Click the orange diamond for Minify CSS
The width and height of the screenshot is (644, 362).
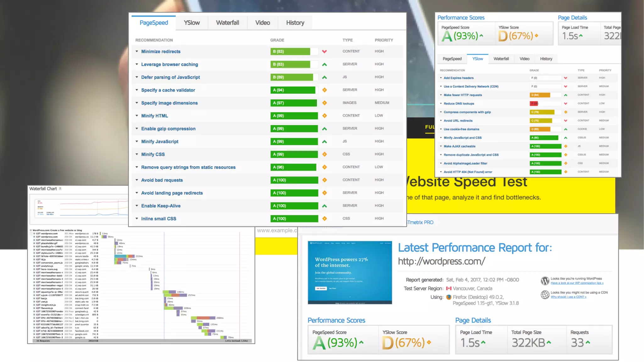[x=325, y=154]
